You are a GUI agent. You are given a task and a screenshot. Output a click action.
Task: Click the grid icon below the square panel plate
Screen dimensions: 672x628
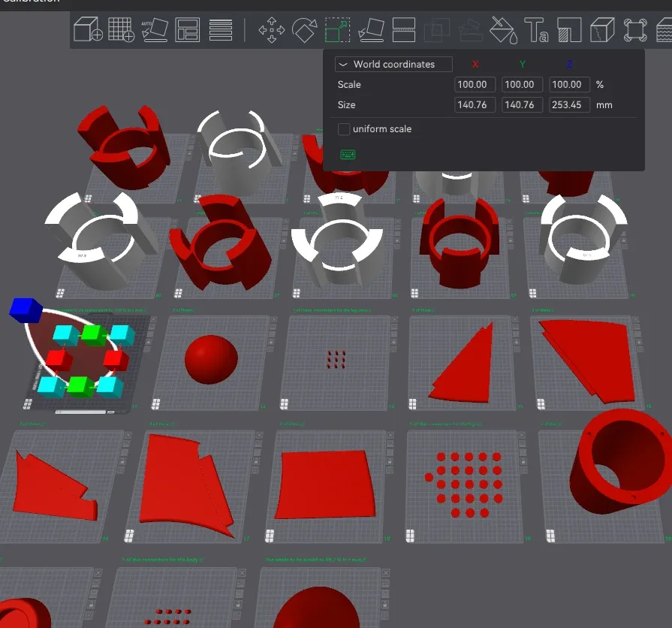[x=270, y=536]
